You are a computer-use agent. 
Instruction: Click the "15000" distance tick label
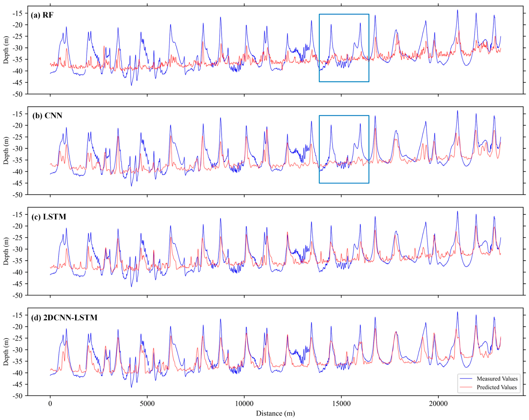[341, 403]
